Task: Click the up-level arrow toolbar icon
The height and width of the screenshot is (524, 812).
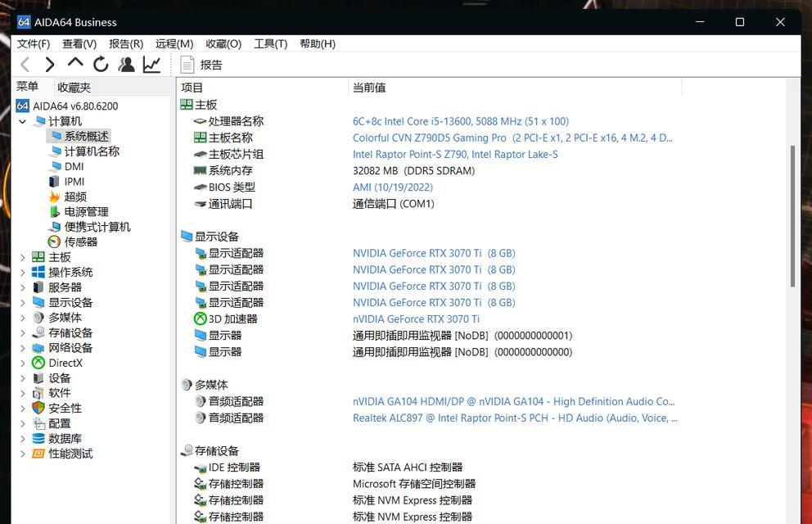Action: [75, 63]
